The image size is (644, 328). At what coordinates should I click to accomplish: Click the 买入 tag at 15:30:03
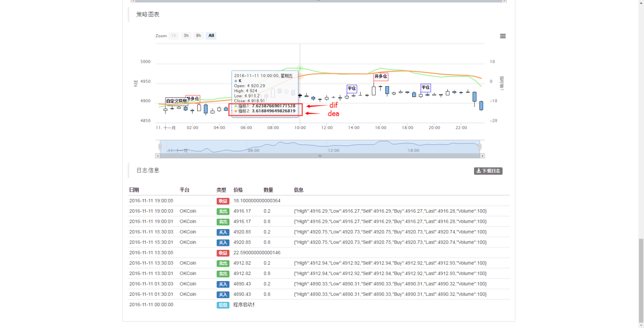tap(223, 232)
